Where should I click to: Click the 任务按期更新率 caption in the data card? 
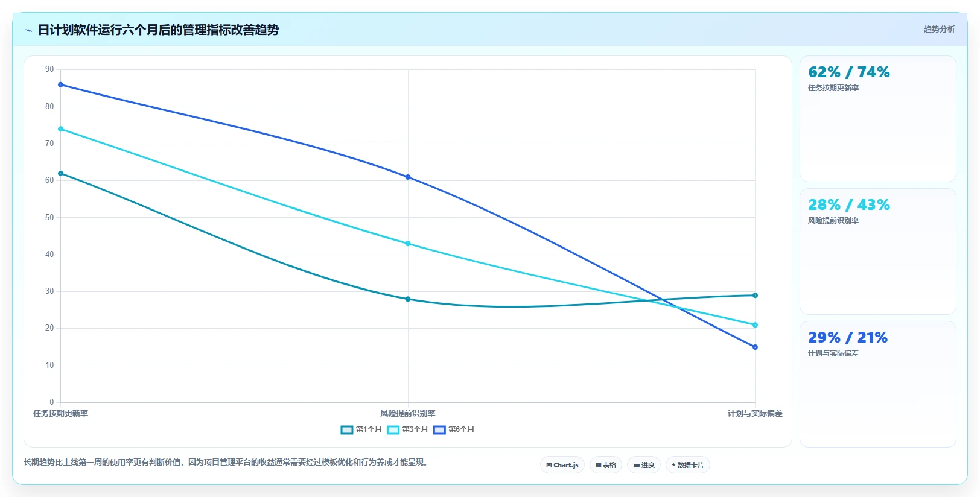[x=833, y=88]
